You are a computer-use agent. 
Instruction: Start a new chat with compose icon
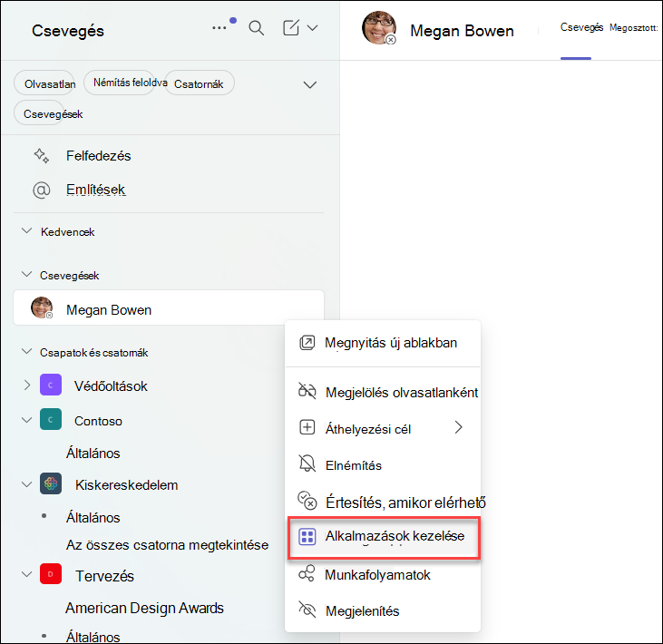point(291,28)
